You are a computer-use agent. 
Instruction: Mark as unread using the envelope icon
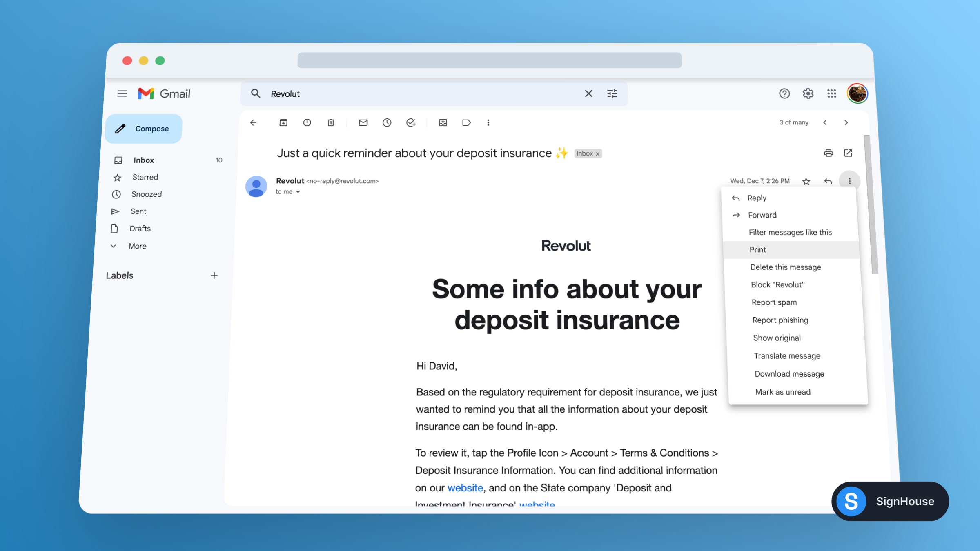point(363,122)
